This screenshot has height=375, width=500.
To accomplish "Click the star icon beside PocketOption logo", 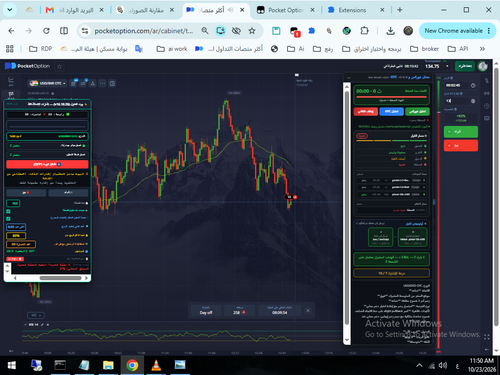I will 60,66.
